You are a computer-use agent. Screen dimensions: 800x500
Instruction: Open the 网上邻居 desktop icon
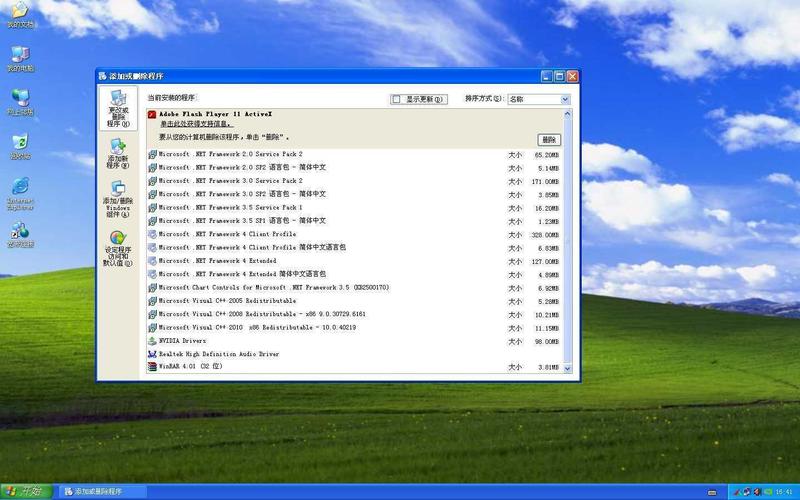pyautogui.click(x=20, y=102)
